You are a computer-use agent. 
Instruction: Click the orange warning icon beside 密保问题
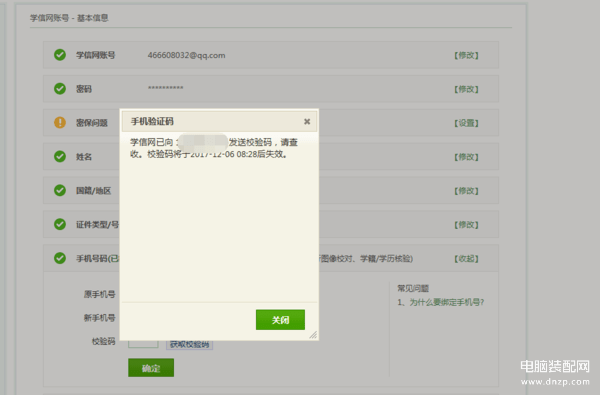[x=60, y=122]
